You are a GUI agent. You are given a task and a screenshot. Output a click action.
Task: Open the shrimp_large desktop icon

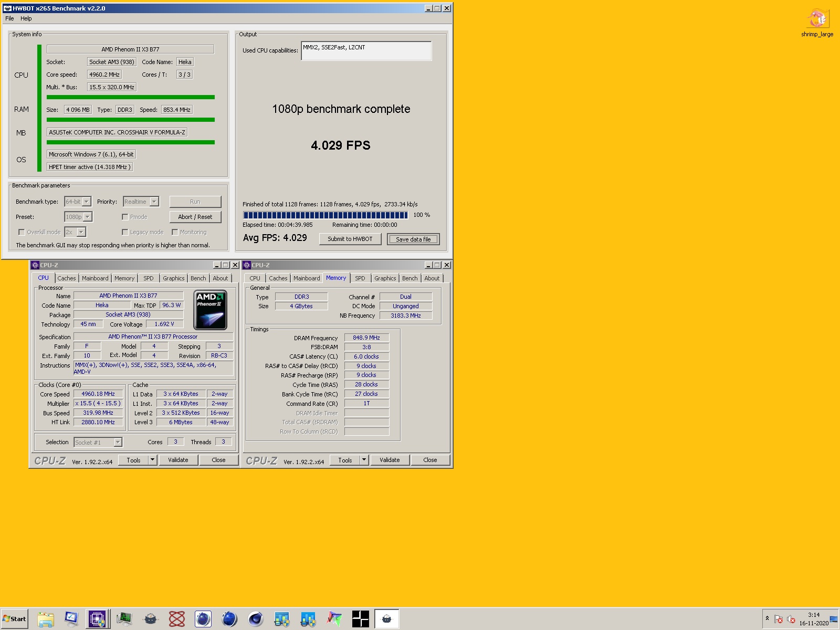coord(817,23)
